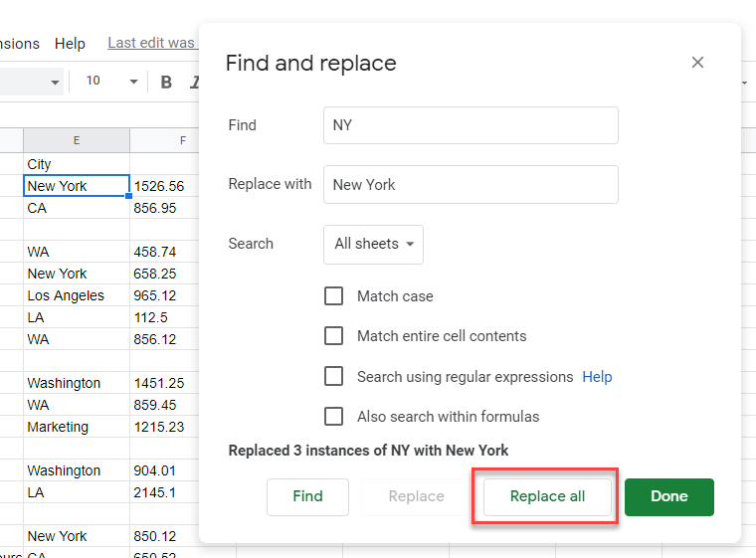The width and height of the screenshot is (756, 558).
Task: Open the Last edit history link
Action: [x=151, y=44]
